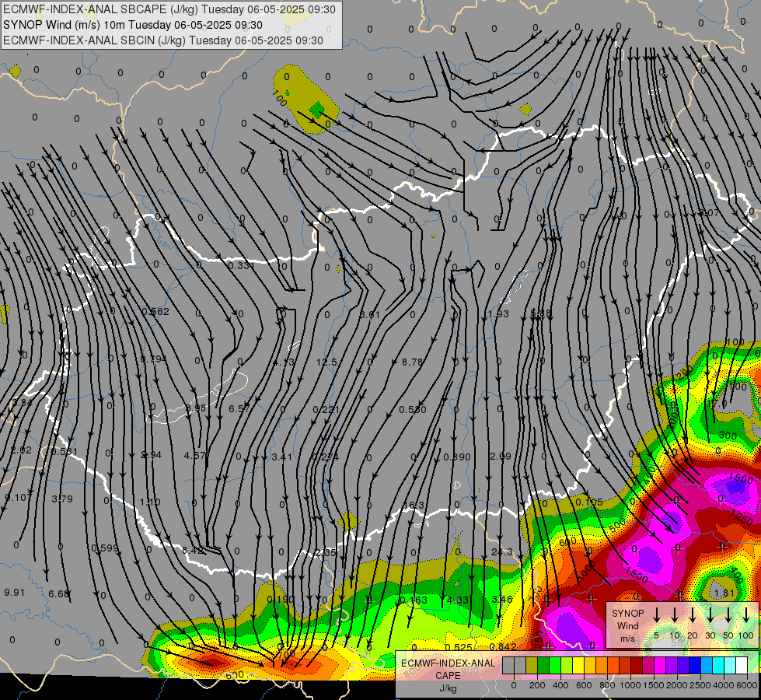Click the 4000 tick label on the CAPE scale
The image size is (761, 700).
(x=724, y=685)
